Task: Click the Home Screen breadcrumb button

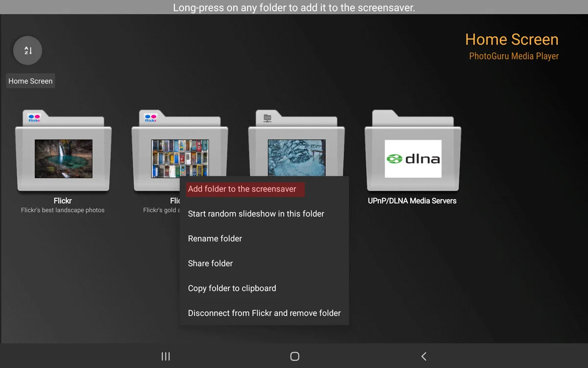Action: click(30, 81)
